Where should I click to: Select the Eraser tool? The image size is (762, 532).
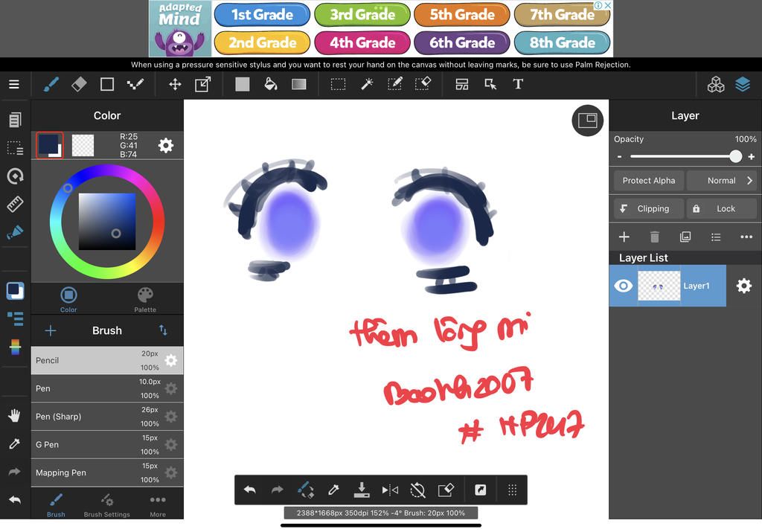[79, 84]
